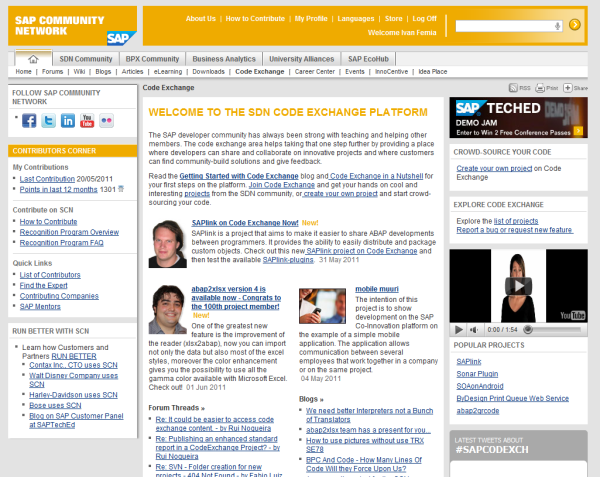This screenshot has height=477, width=600.
Task: Open Walt Disney Company uses SCN link
Action: [73, 380]
